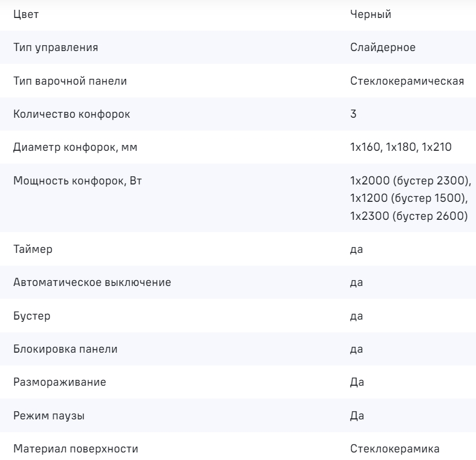Click the 'Мощность конфорок, Вт' label
The image size is (476, 460).
coord(78,180)
